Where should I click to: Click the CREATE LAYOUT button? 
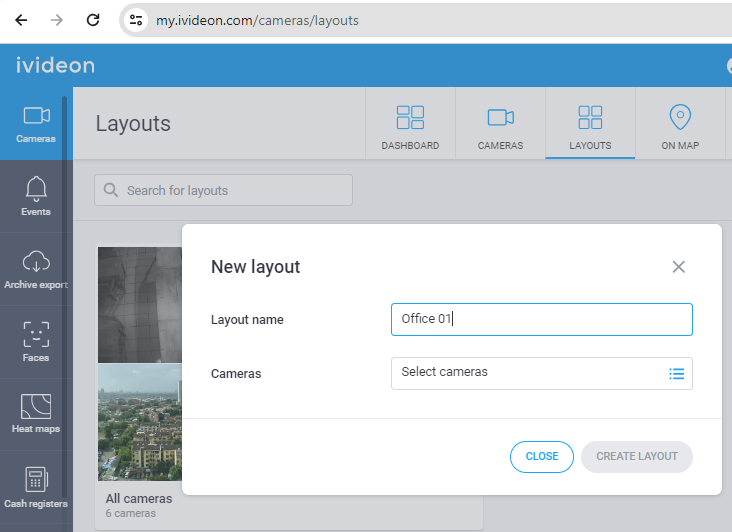coord(637,456)
